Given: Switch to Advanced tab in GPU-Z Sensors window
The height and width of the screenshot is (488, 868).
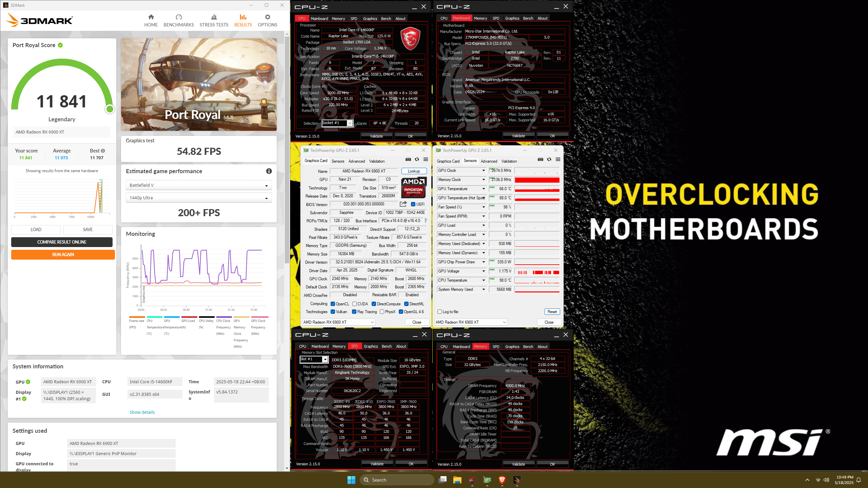Looking at the screenshot, I should click(x=489, y=161).
